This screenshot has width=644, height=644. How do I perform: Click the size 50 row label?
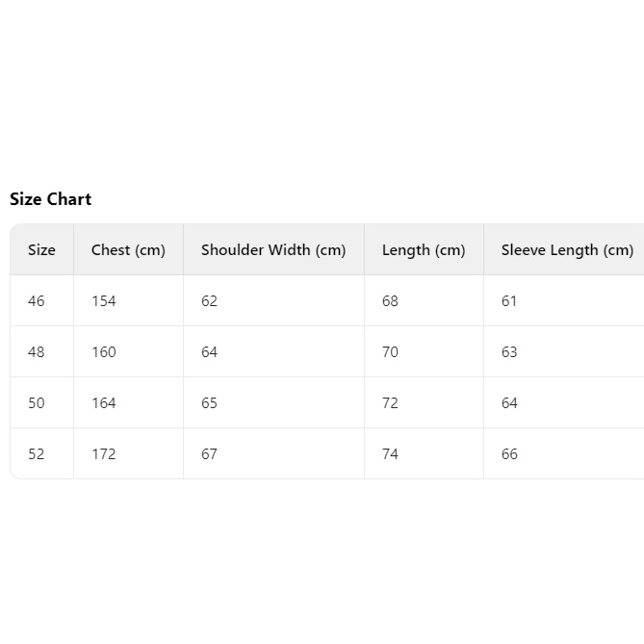tap(37, 403)
